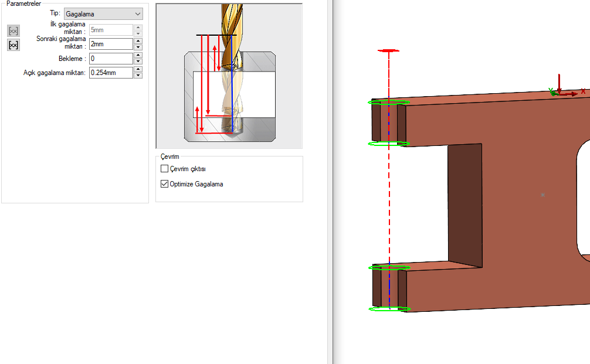Click the red drill start marker above the part
The height and width of the screenshot is (364, 590).
pyautogui.click(x=388, y=51)
